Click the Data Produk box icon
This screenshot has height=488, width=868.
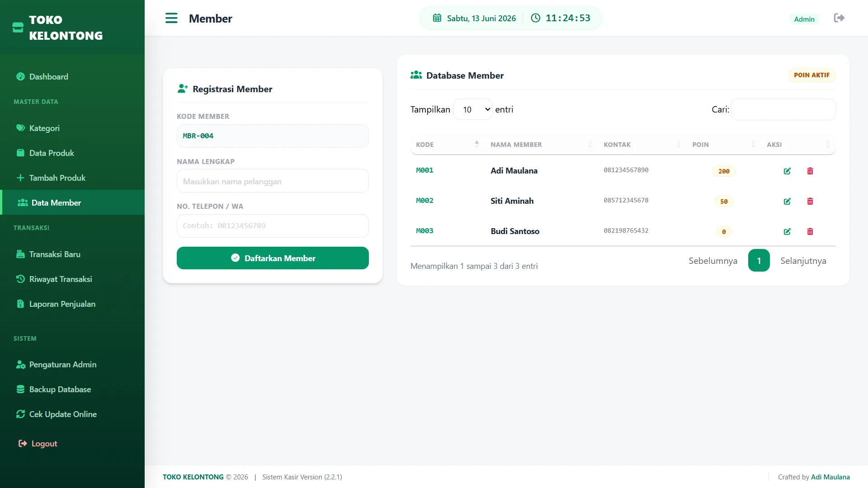coord(20,153)
